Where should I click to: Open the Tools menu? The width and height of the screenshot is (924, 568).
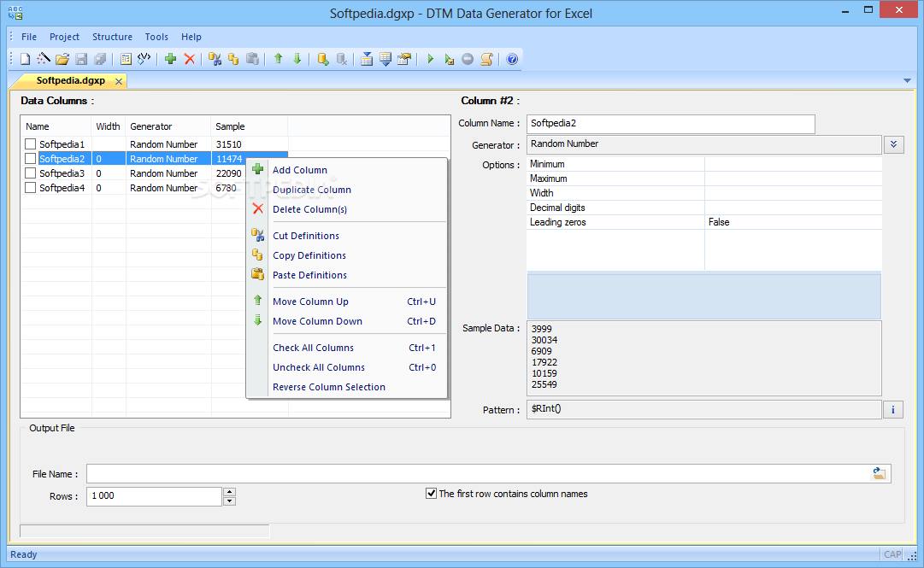tap(156, 37)
